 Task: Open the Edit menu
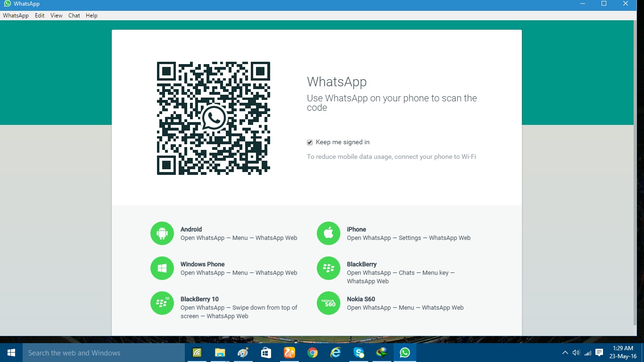pyautogui.click(x=40, y=16)
